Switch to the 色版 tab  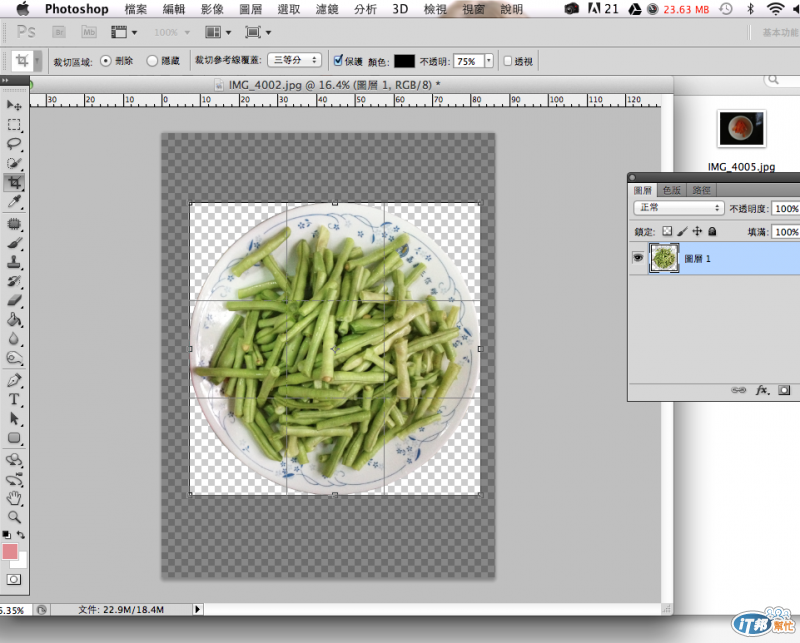672,190
